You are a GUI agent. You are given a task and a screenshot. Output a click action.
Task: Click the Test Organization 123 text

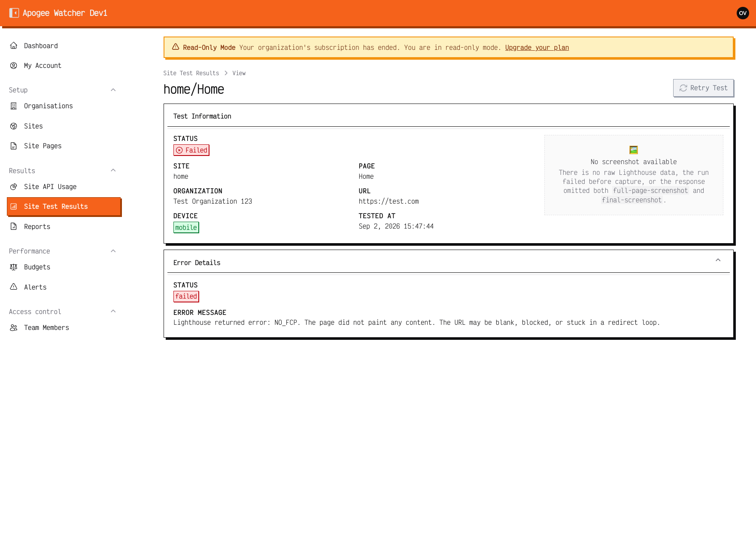[x=213, y=201]
